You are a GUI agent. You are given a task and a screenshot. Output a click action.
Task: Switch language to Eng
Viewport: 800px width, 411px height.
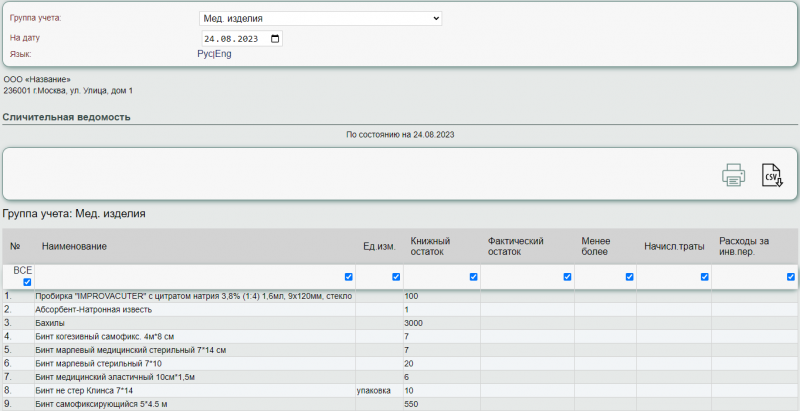tap(223, 54)
